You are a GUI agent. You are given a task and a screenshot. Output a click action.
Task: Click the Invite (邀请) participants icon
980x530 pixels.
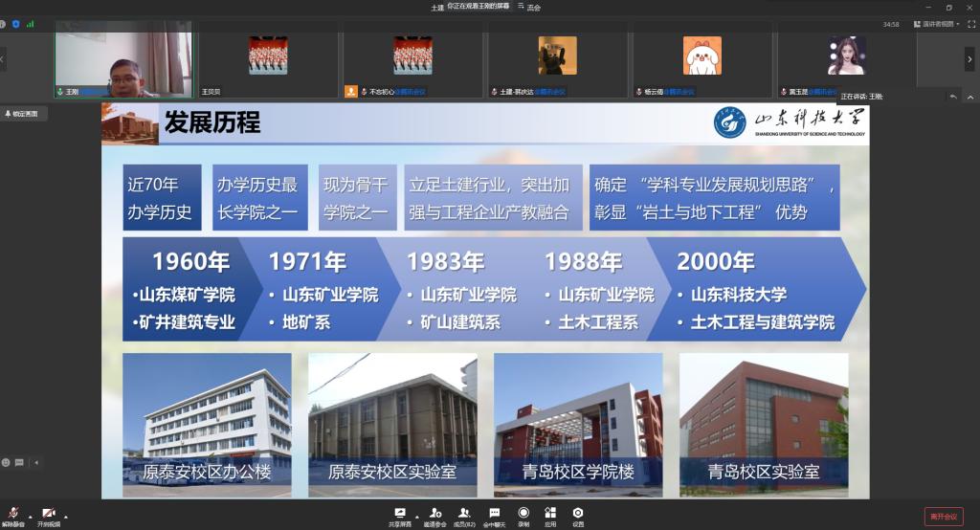tap(435, 514)
